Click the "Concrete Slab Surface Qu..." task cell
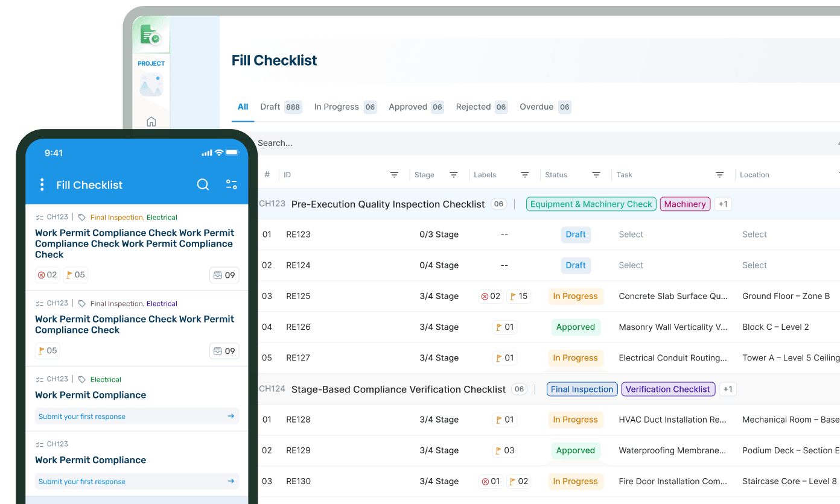This screenshot has width=840, height=504. [673, 296]
